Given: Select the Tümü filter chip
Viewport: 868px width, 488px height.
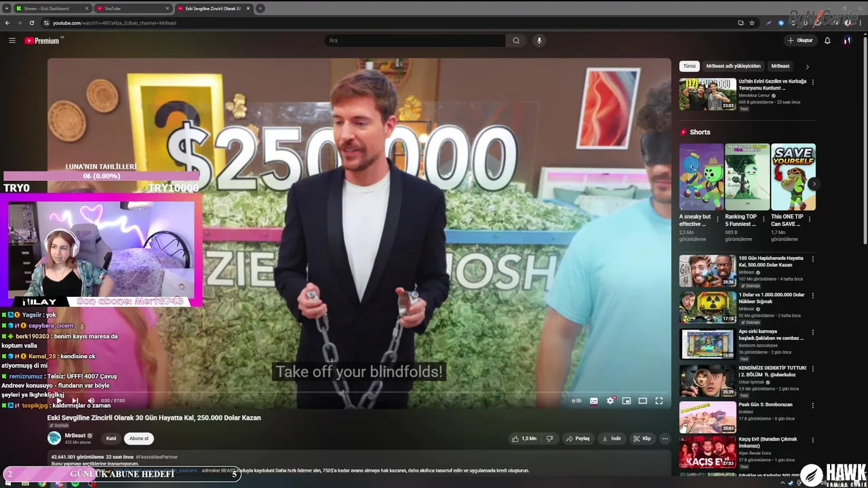Looking at the screenshot, I should 689,66.
